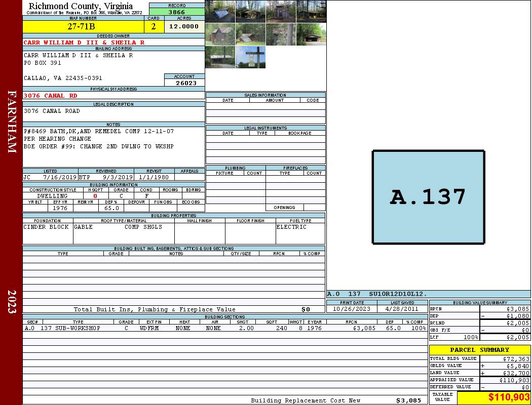Click the BOE ORDER #99 note line

click(x=99, y=146)
